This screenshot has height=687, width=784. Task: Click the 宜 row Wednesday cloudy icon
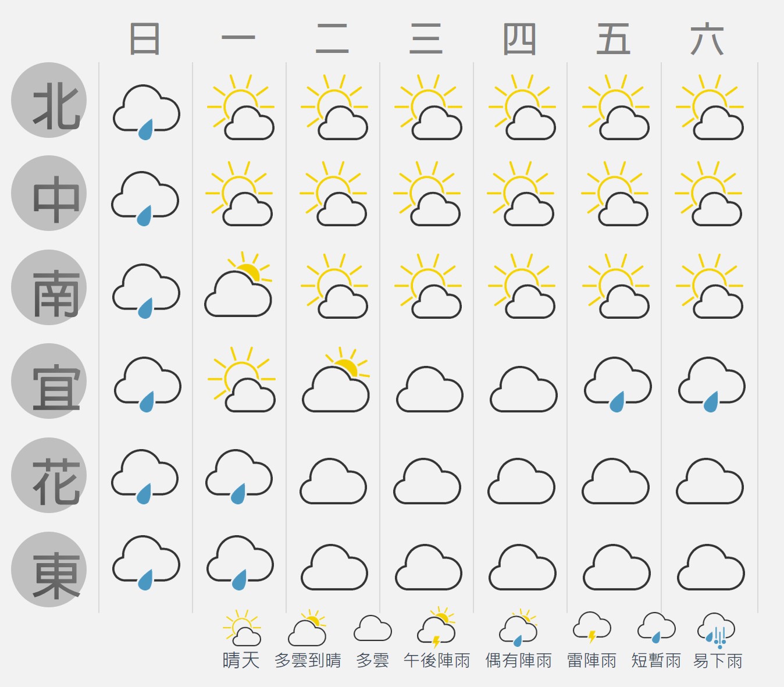click(430, 389)
